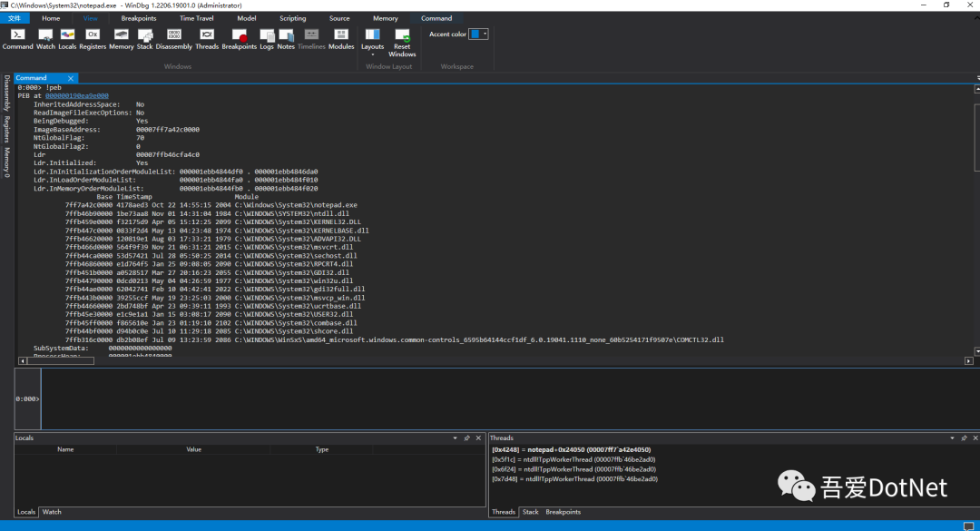980x531 pixels.
Task: Pin the Locals panel
Action: pos(467,438)
